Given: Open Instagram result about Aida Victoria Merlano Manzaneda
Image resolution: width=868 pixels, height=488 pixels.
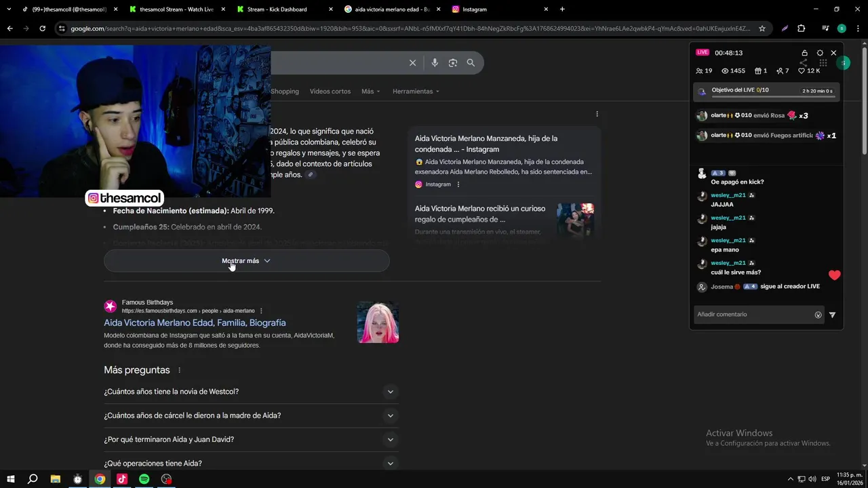Looking at the screenshot, I should [x=486, y=144].
